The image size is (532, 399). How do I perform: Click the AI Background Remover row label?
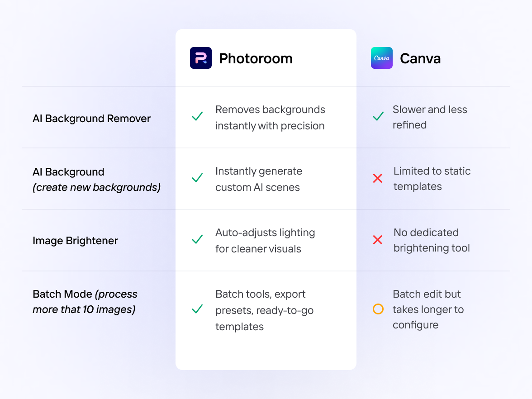coord(92,119)
